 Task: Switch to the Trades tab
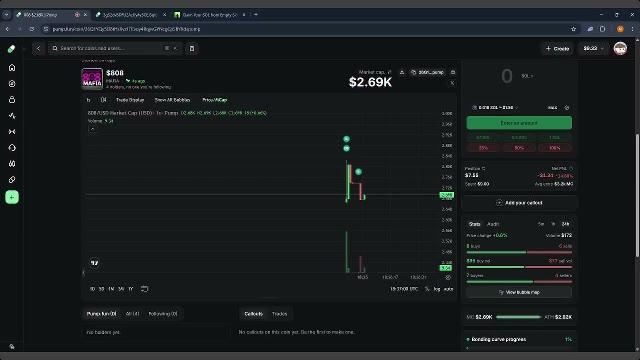click(x=280, y=314)
